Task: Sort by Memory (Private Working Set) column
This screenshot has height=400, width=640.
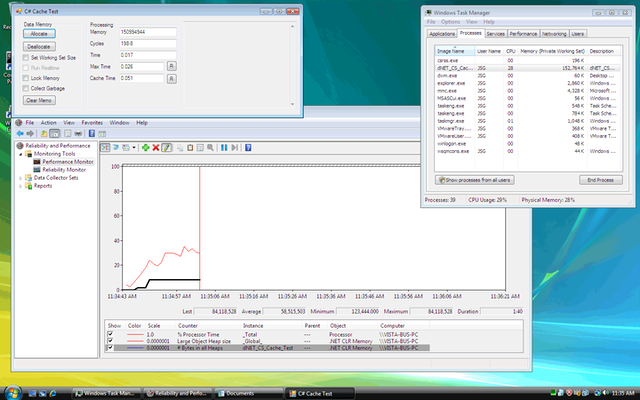Action: (552, 51)
